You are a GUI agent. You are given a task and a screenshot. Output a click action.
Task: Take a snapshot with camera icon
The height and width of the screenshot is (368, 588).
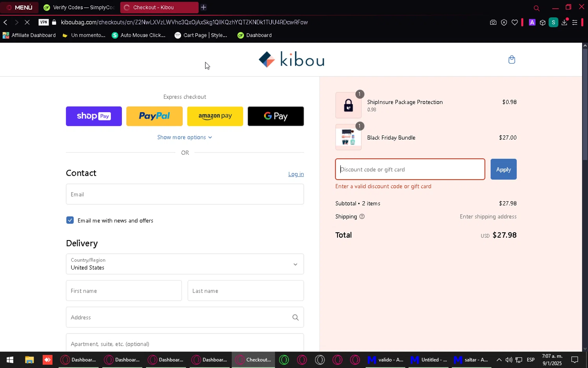pos(493,22)
